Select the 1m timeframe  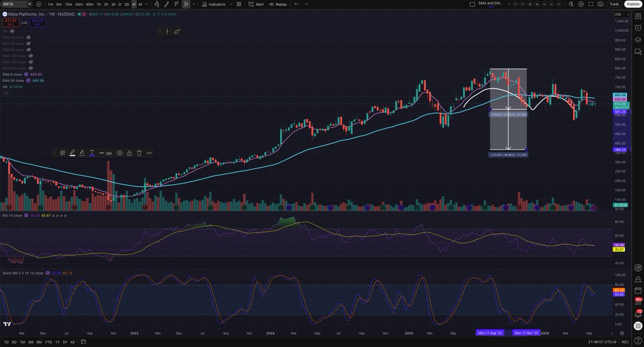coord(50,4)
